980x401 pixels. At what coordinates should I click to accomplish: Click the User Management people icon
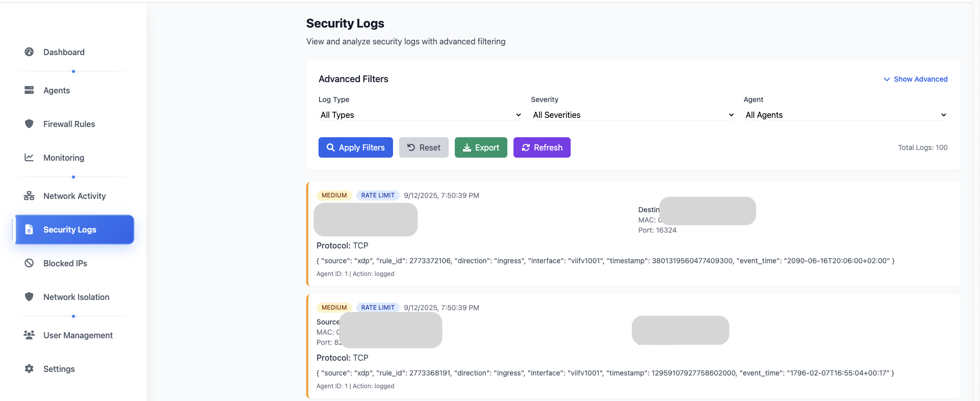(x=29, y=335)
